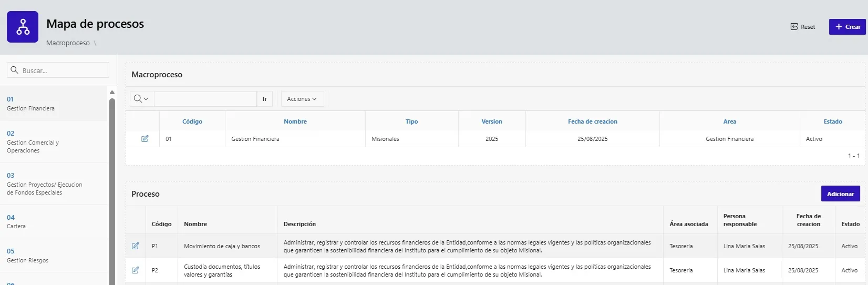Click the Reset button
This screenshot has height=285, width=868.
click(803, 27)
